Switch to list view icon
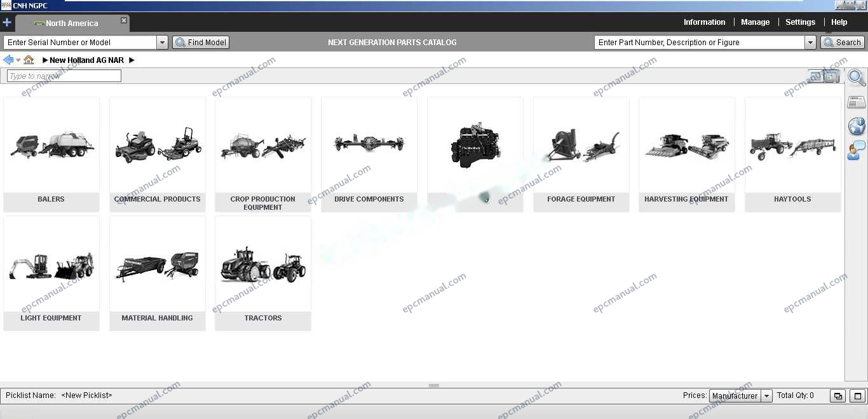Screen dimensions: 868x419 (816, 76)
